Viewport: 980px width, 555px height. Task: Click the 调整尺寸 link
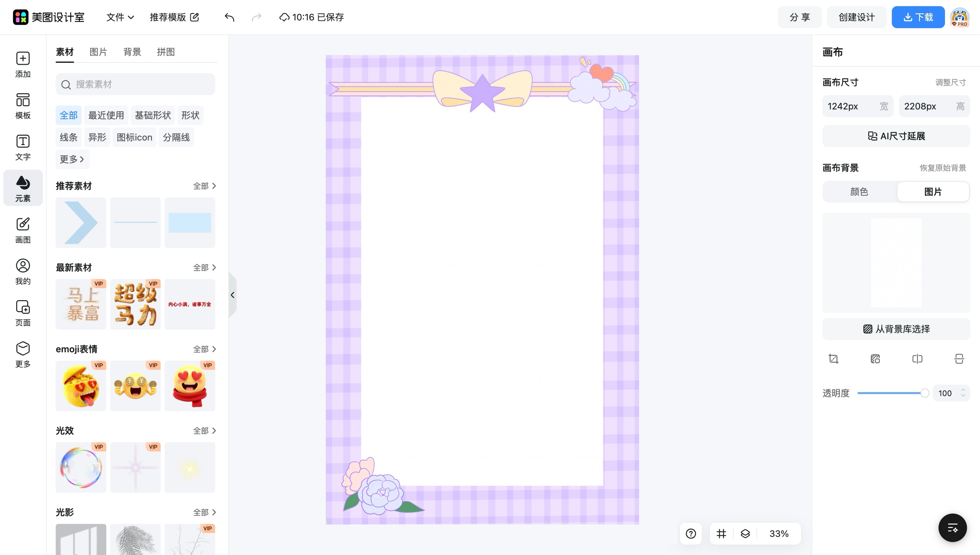click(x=950, y=82)
